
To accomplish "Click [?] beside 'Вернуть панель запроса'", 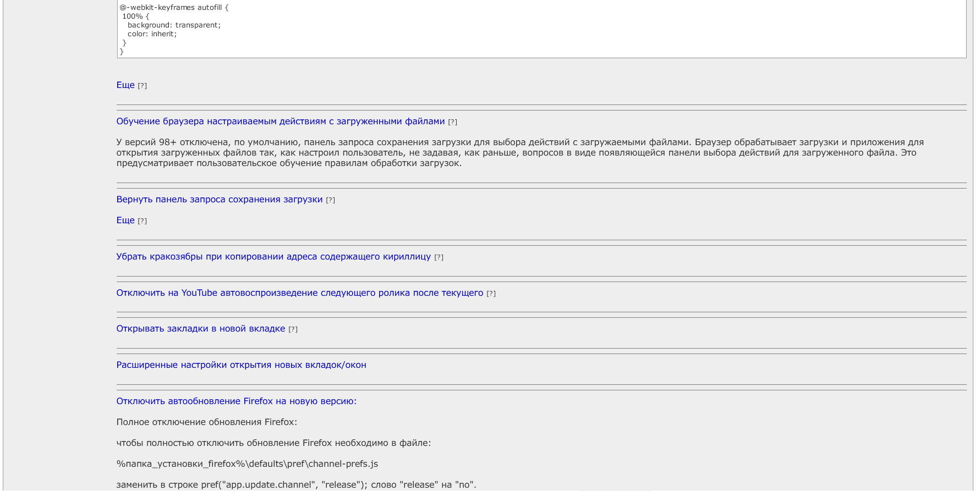I will [330, 200].
